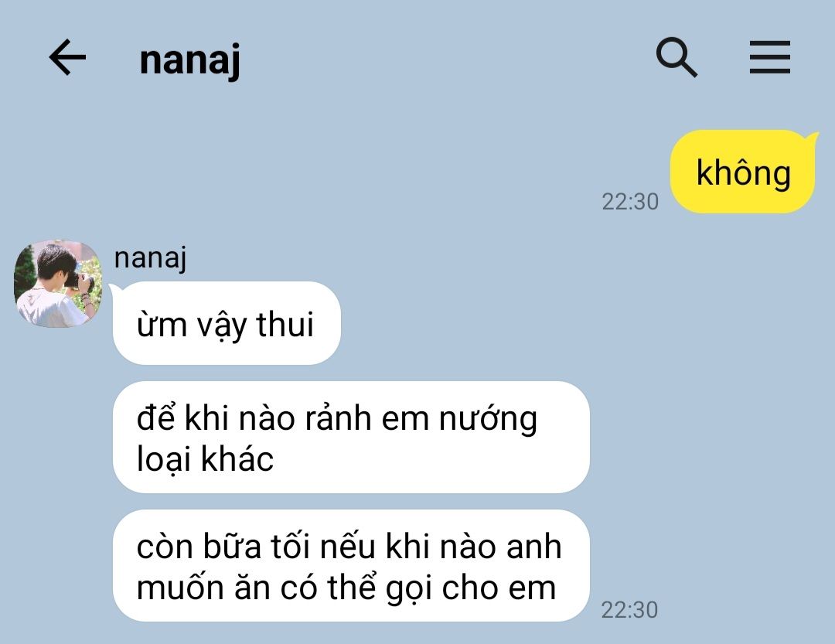Open chat info via the bold nanaj title
Screen dimensions: 835x644
click(189, 60)
